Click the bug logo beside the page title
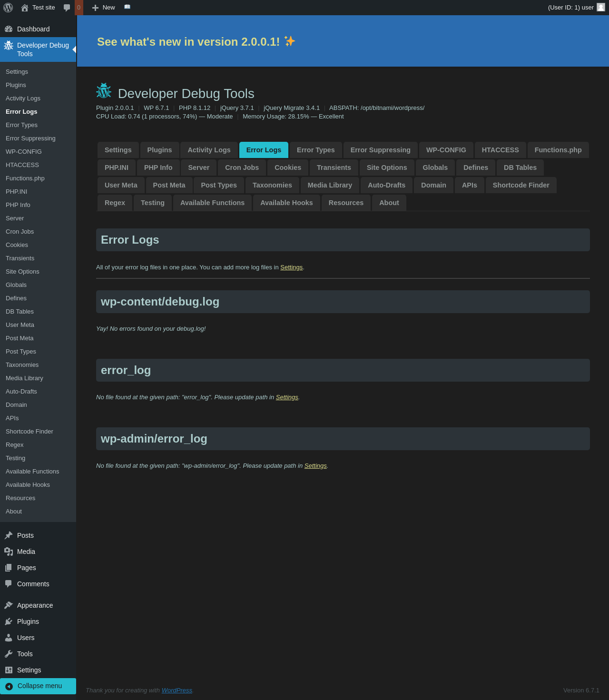609x700 pixels. point(104,90)
